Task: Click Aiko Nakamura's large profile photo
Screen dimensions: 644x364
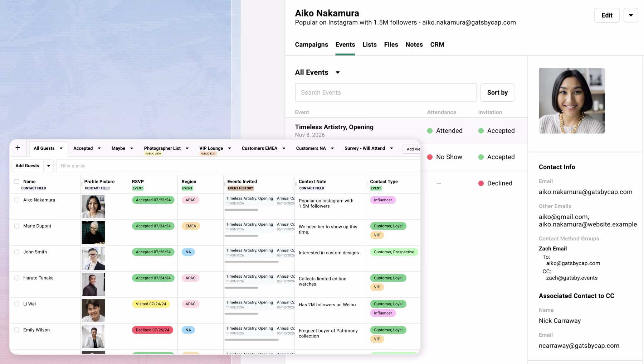Action: coord(571,101)
